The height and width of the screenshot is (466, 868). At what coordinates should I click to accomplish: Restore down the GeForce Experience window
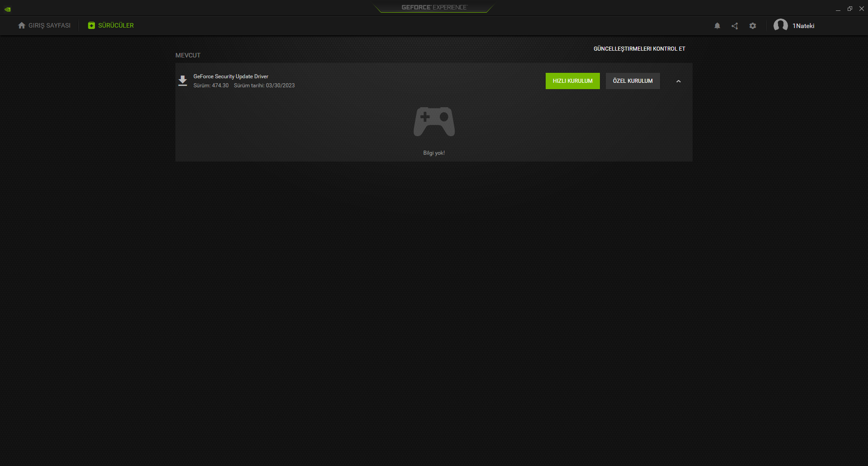(849, 9)
